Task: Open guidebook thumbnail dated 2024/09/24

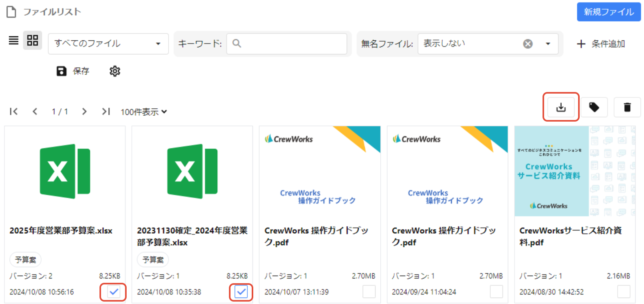Action: 447,171
